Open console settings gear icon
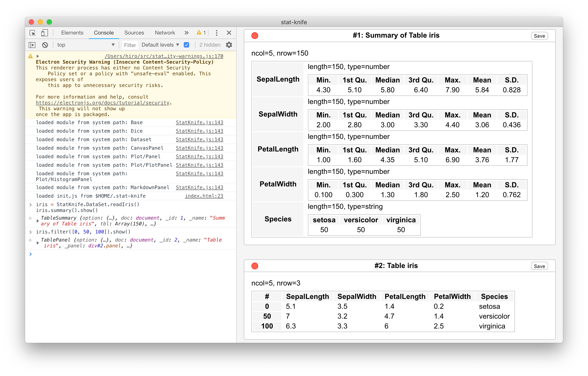 pos(229,45)
